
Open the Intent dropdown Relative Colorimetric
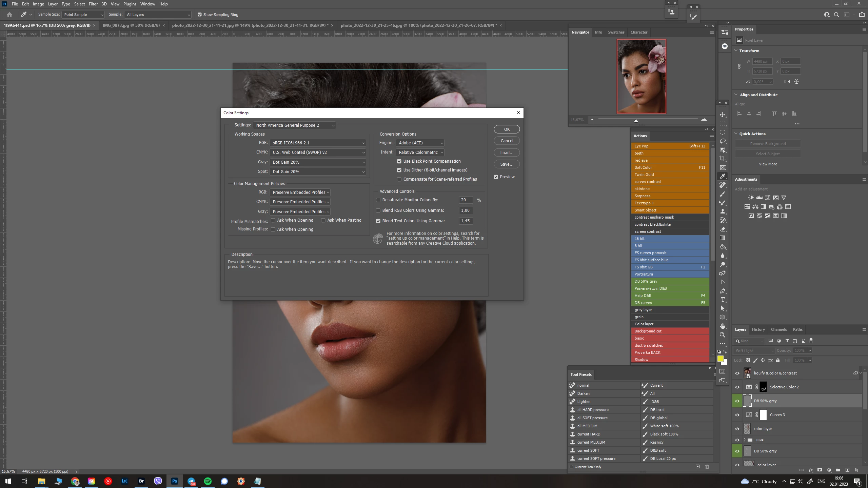(x=420, y=152)
